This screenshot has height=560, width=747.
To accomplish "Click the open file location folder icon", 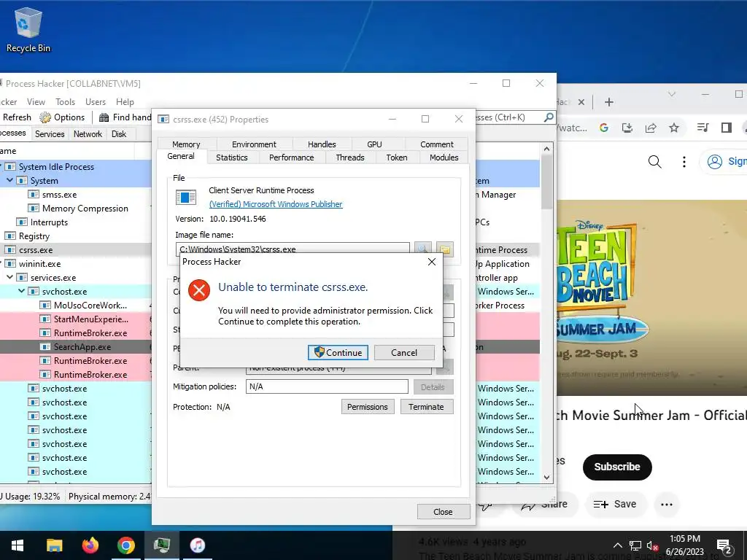I will [444, 249].
